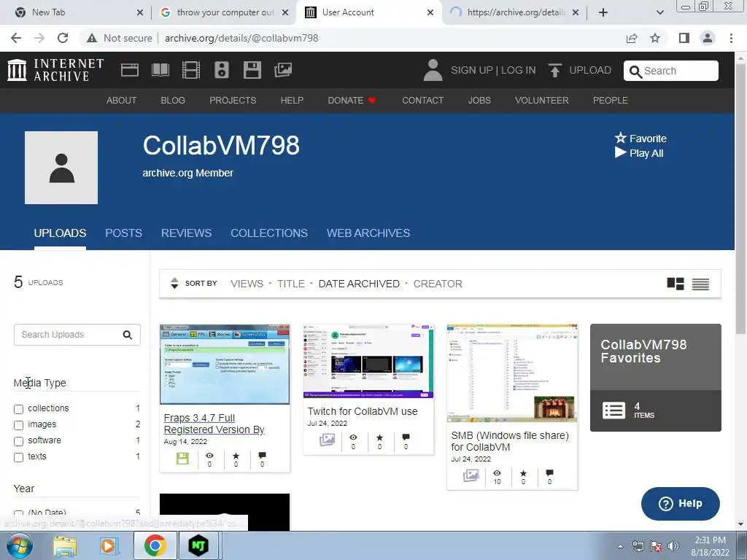The height and width of the screenshot is (560, 747).
Task: Switch to the Web Archives tab
Action: [368, 233]
